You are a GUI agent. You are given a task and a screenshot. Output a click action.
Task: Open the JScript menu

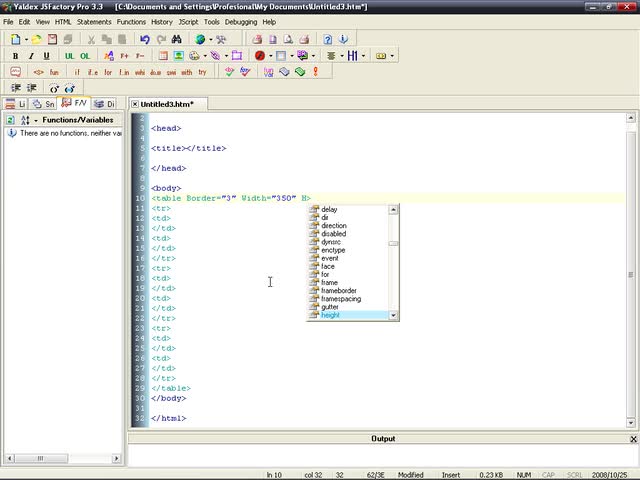(x=188, y=21)
